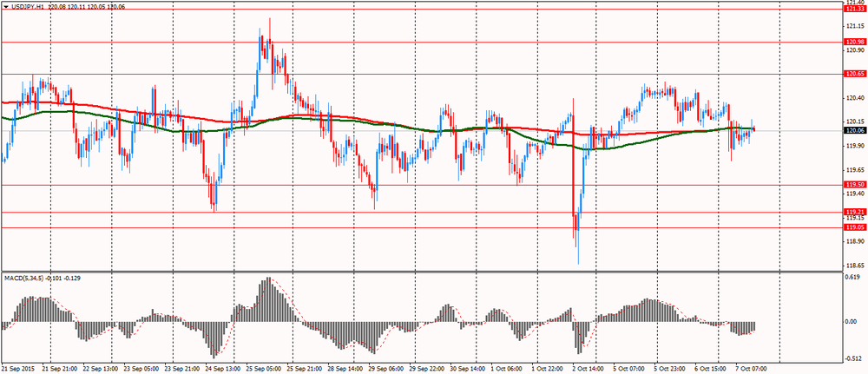This screenshot has width=868, height=374.
Task: Select the 121.33 red price level tag
Action: coord(854,10)
